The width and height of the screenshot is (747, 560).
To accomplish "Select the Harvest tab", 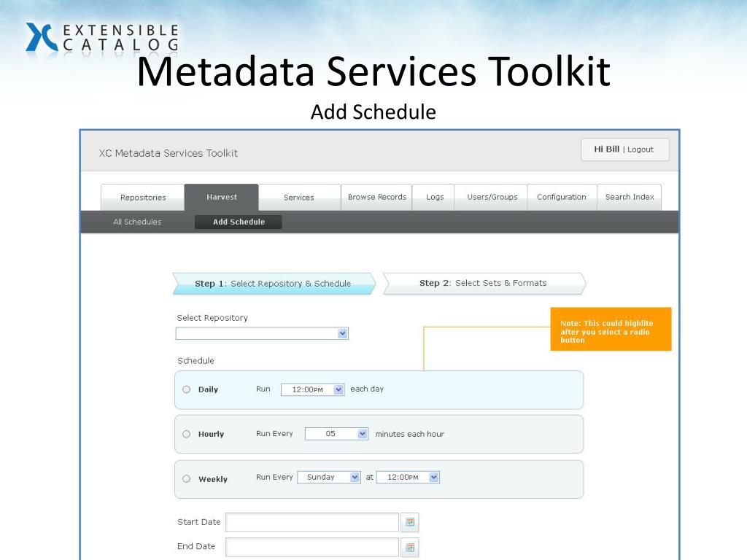I will [222, 197].
